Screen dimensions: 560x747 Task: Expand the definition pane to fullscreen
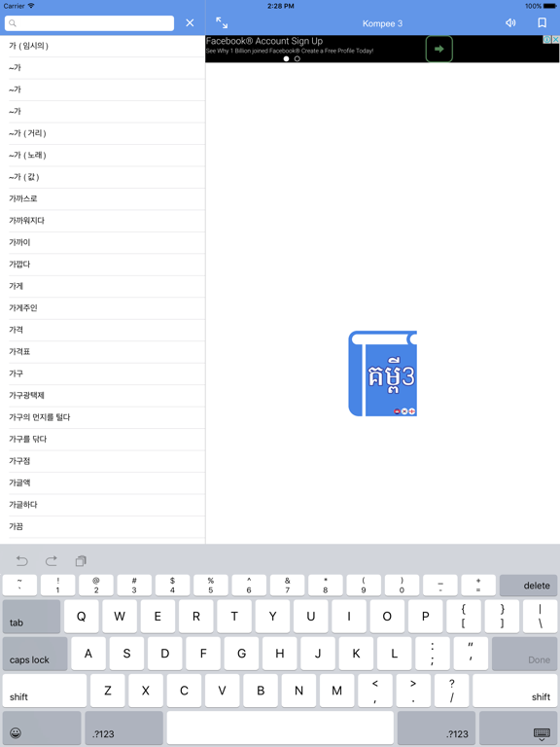(222, 23)
